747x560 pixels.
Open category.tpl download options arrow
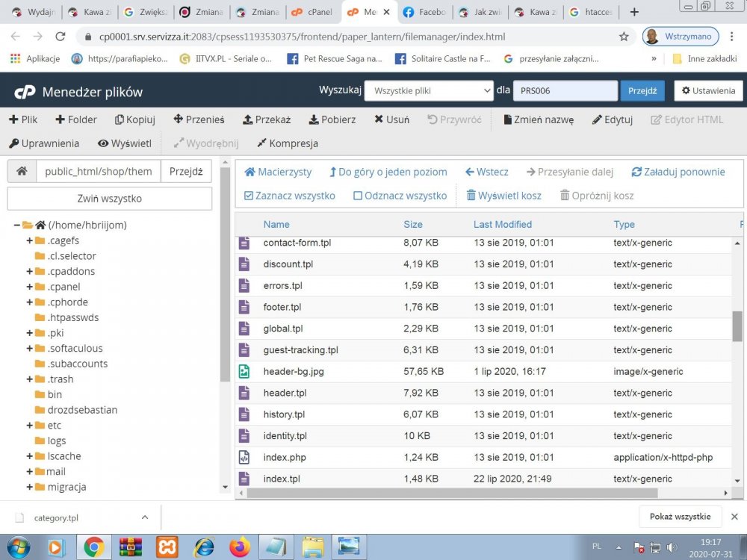click(x=145, y=517)
